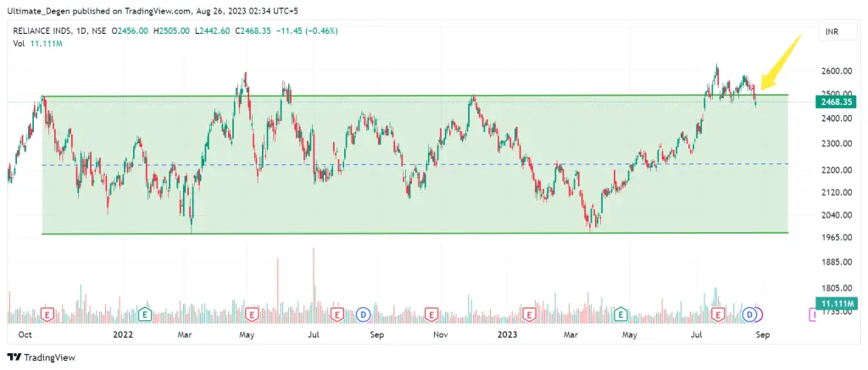
Task: Click the high value H2505.00
Action: coord(171,31)
